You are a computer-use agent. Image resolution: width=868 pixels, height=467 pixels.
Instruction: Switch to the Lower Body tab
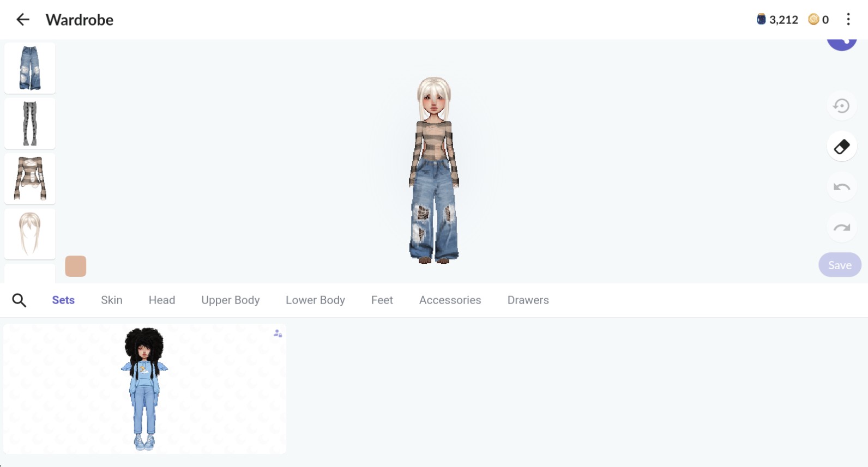coord(315,300)
